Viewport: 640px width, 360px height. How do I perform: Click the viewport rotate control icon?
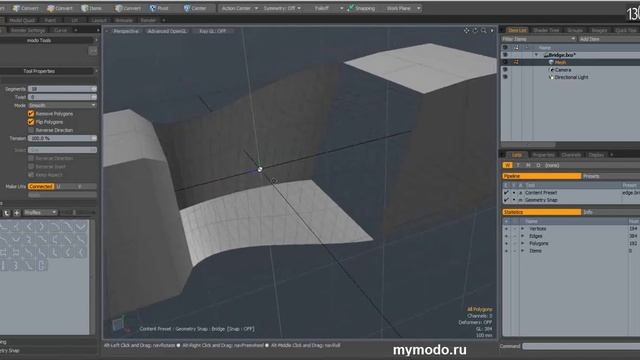[x=475, y=31]
